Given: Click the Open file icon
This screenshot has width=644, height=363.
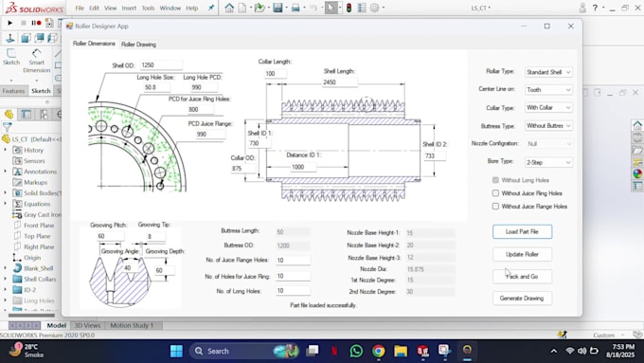Looking at the screenshot, I should point(259,8).
